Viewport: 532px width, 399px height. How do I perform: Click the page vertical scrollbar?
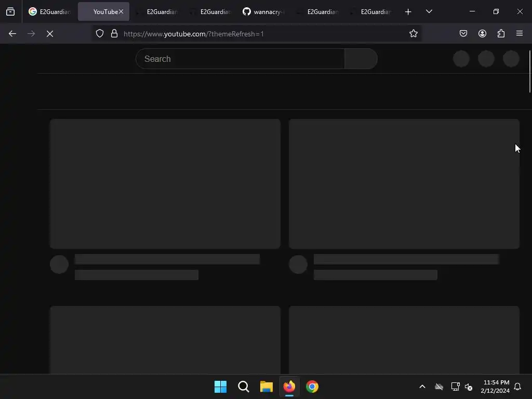click(x=529, y=71)
